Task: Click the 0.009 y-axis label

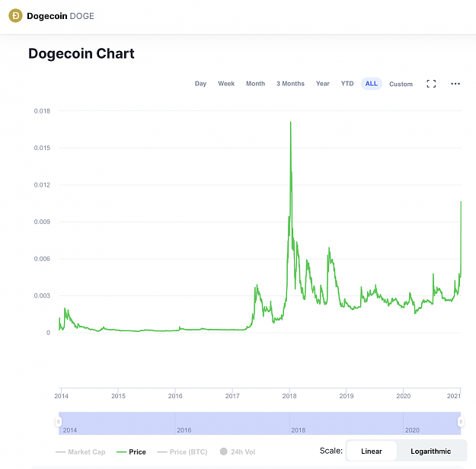Action: click(x=42, y=222)
